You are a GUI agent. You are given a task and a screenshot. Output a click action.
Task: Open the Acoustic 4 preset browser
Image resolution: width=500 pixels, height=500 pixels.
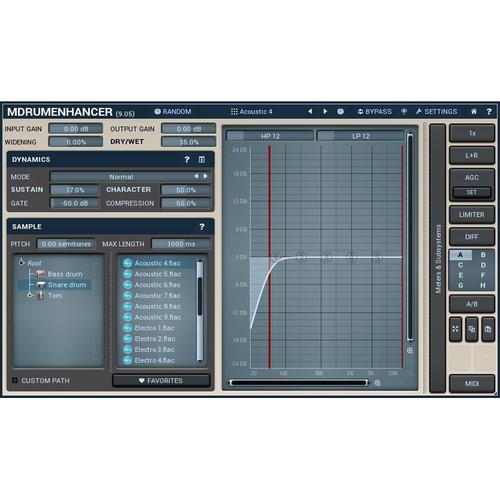click(x=252, y=112)
